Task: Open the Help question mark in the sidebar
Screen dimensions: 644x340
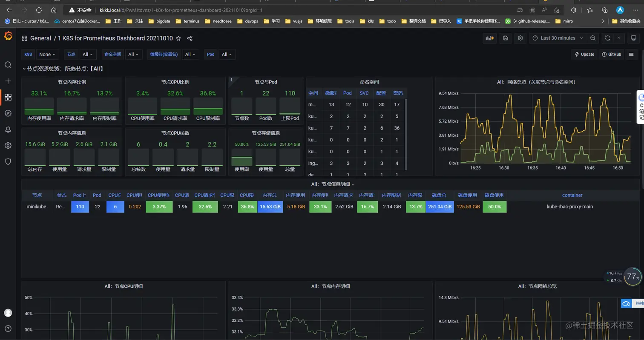Action: [8, 328]
